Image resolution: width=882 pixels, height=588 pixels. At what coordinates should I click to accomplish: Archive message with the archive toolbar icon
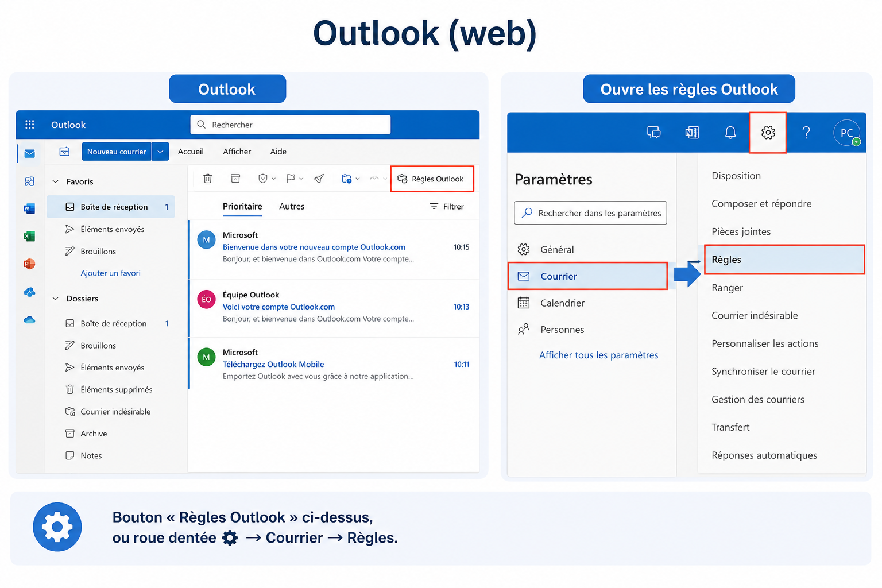[x=235, y=179]
